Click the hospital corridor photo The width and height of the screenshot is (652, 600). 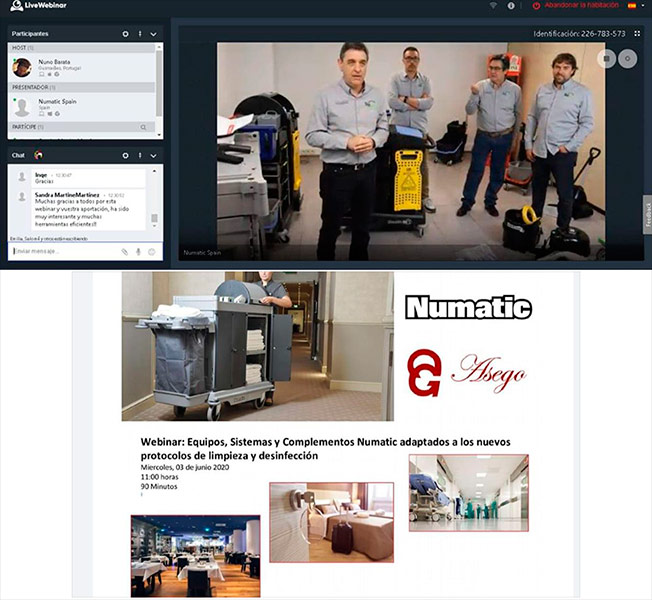(x=469, y=493)
